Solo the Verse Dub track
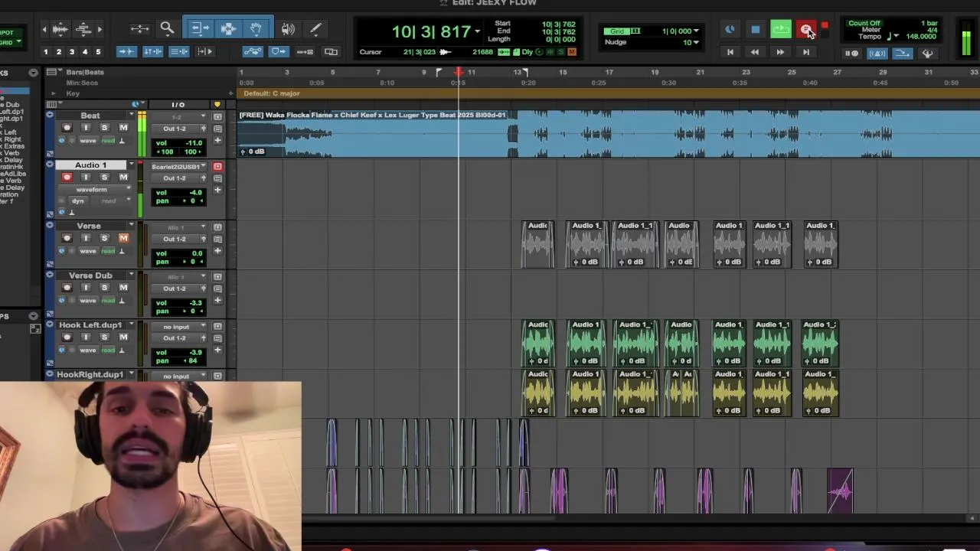Viewport: 980px width, 551px height. coord(104,288)
